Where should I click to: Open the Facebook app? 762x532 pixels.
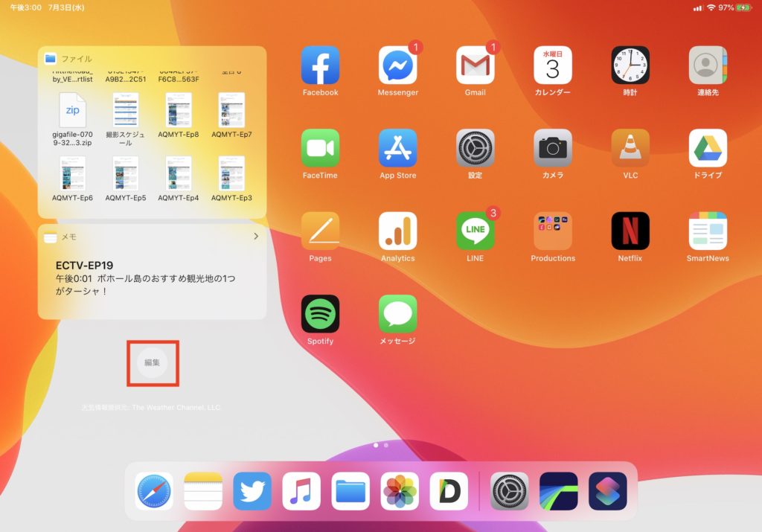[x=320, y=65]
